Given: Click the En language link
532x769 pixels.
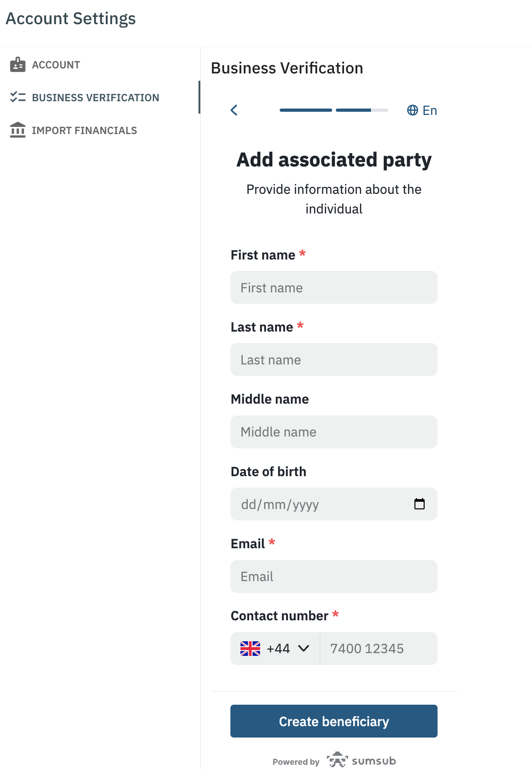Looking at the screenshot, I should [429, 110].
